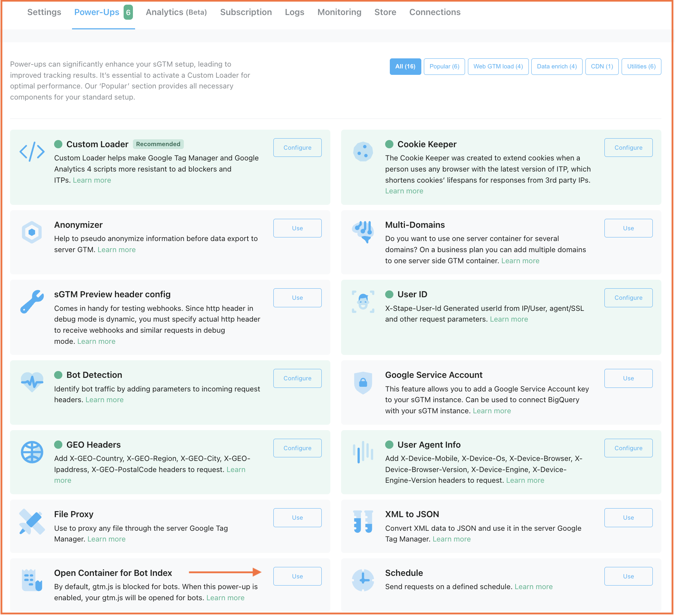Click the User Agent Info bars icon
675x616 pixels.
363,452
